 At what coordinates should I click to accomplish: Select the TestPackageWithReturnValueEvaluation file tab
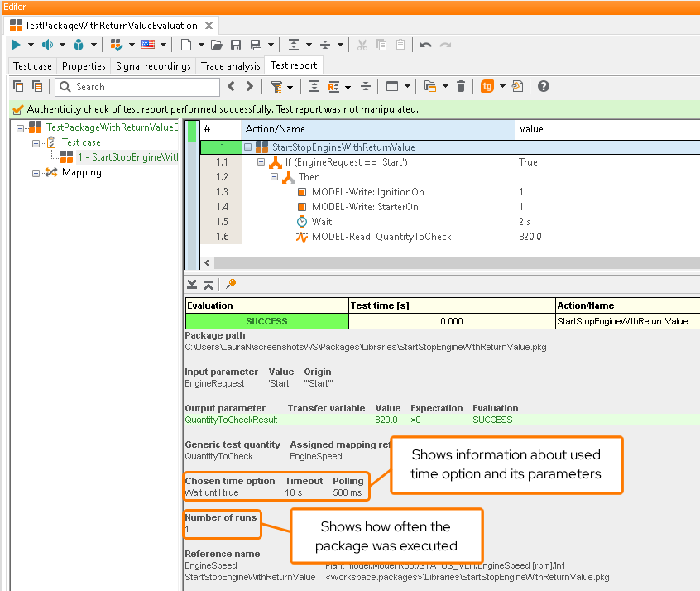pos(111,26)
